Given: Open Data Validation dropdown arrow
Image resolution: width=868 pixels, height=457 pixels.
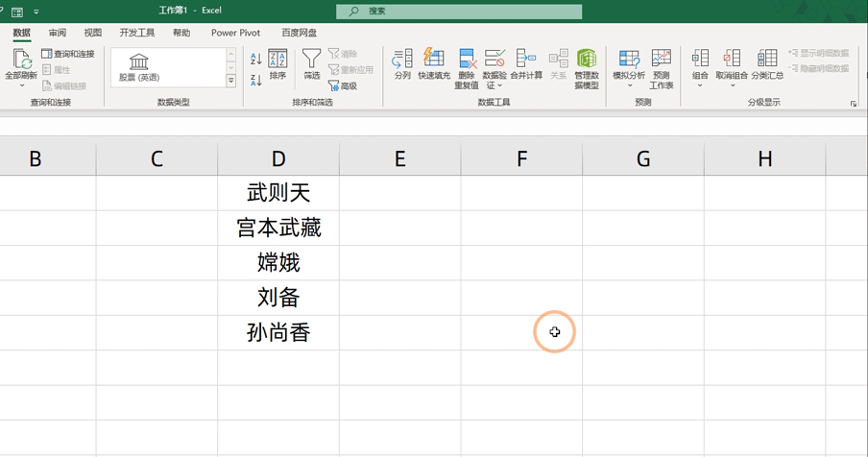Looking at the screenshot, I should [500, 85].
